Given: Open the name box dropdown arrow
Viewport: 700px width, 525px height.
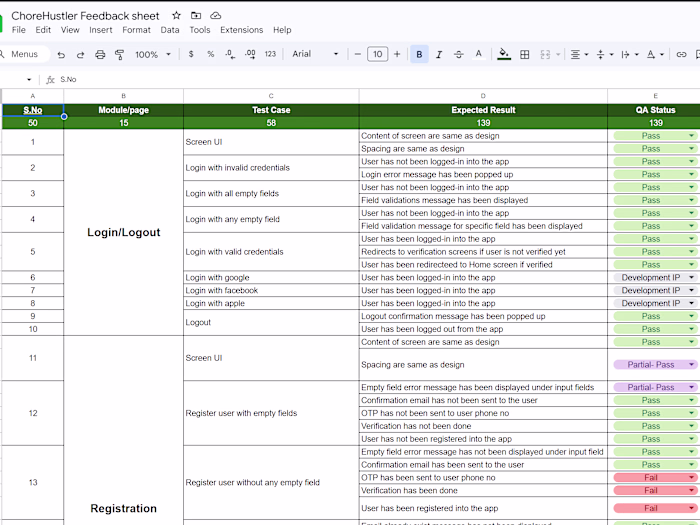Looking at the screenshot, I should coord(29,79).
